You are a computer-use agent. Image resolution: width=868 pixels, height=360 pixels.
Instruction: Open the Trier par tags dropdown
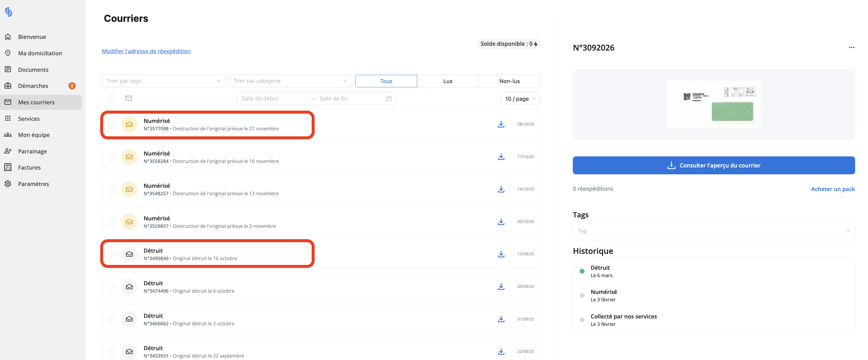coord(163,81)
